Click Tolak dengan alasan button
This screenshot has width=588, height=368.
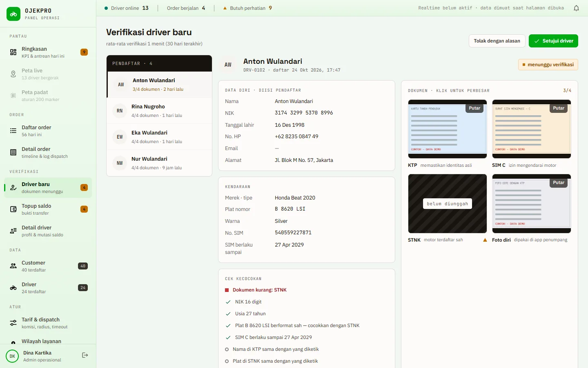coord(497,41)
